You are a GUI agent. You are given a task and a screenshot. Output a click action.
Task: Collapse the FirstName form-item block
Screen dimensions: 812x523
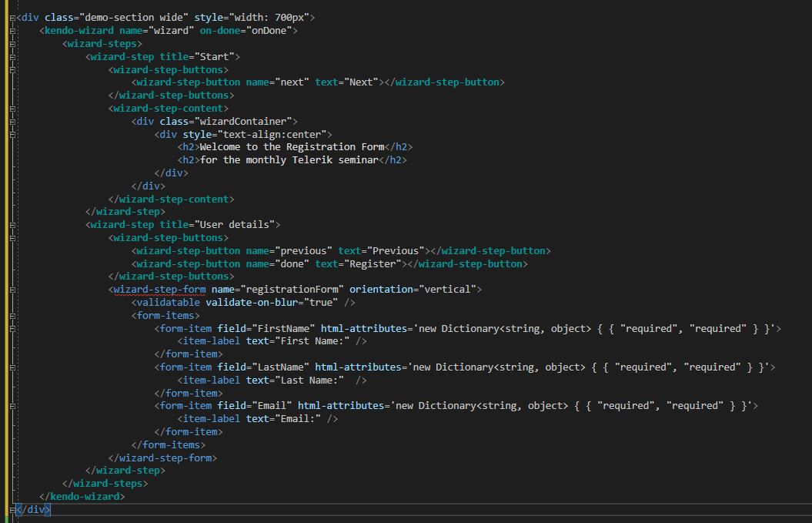[12, 329]
